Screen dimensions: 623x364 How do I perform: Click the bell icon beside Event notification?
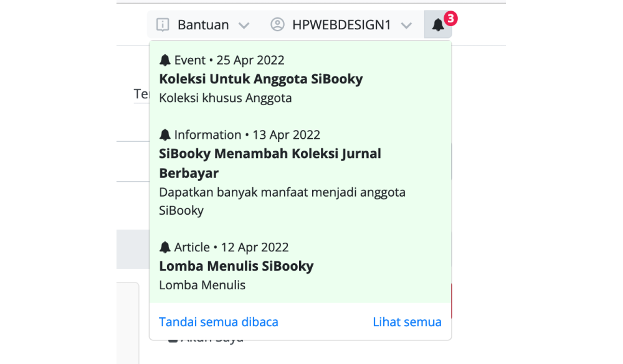tap(165, 60)
